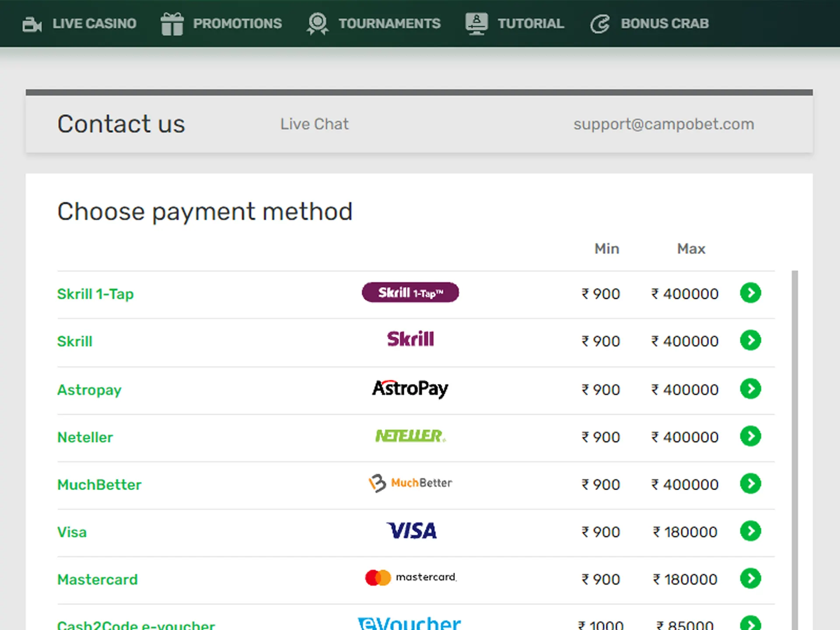Select the Neteller green arrow button
The image size is (840, 630).
[x=751, y=436]
